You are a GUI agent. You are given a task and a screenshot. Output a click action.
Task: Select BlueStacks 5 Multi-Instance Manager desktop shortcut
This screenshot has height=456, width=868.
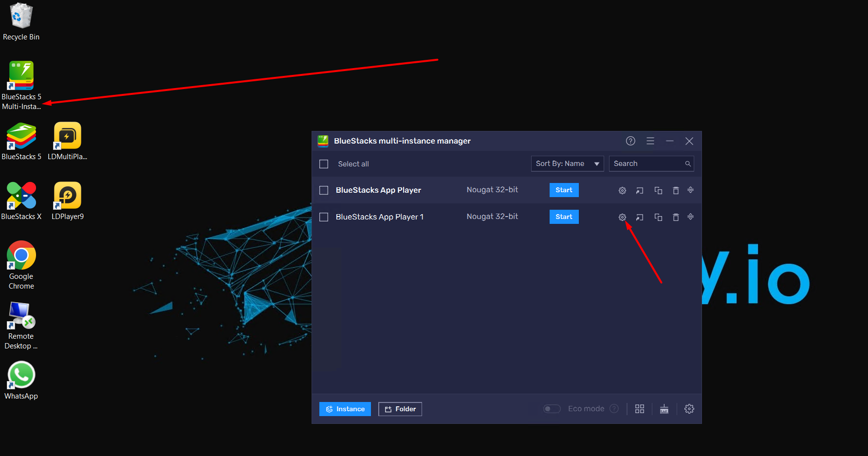21,86
